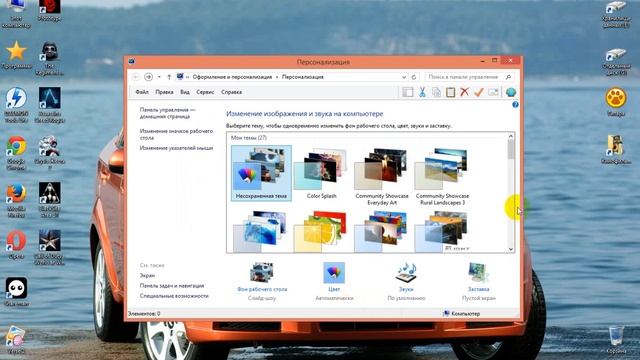The height and width of the screenshot is (360, 640).
Task: Click the red X Delete toolbar icon
Action: point(464,92)
